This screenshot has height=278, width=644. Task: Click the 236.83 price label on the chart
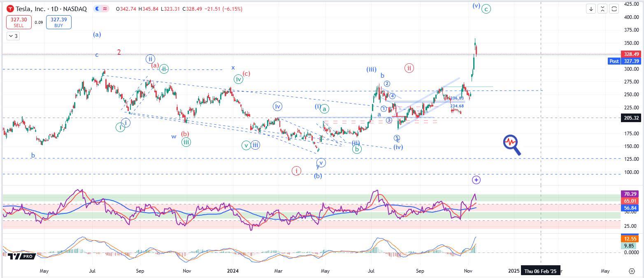point(457,98)
